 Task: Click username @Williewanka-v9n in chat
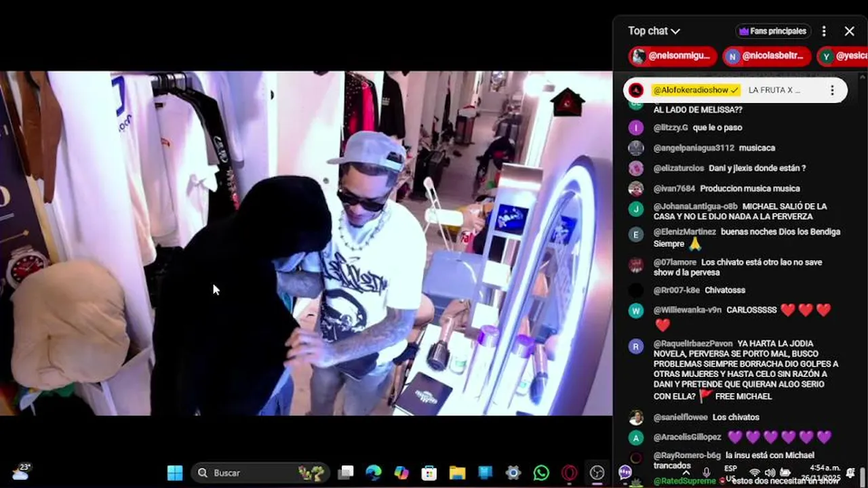[x=688, y=310]
